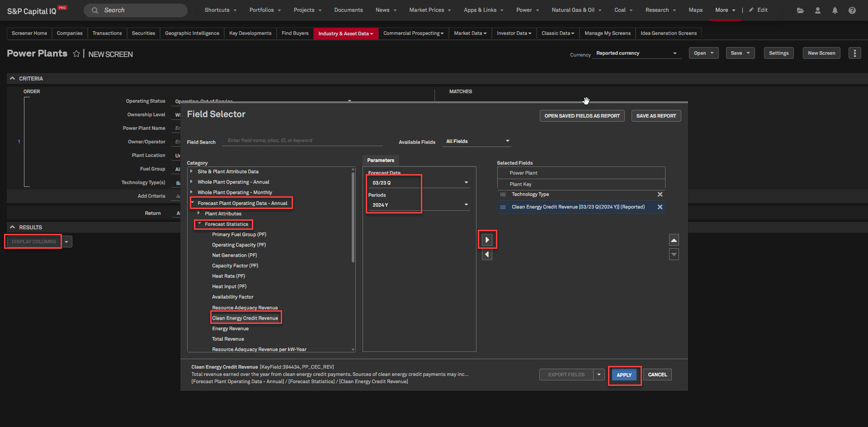Image resolution: width=868 pixels, height=427 pixels.
Task: Click the remove field left arrow button
Action: pos(487,255)
